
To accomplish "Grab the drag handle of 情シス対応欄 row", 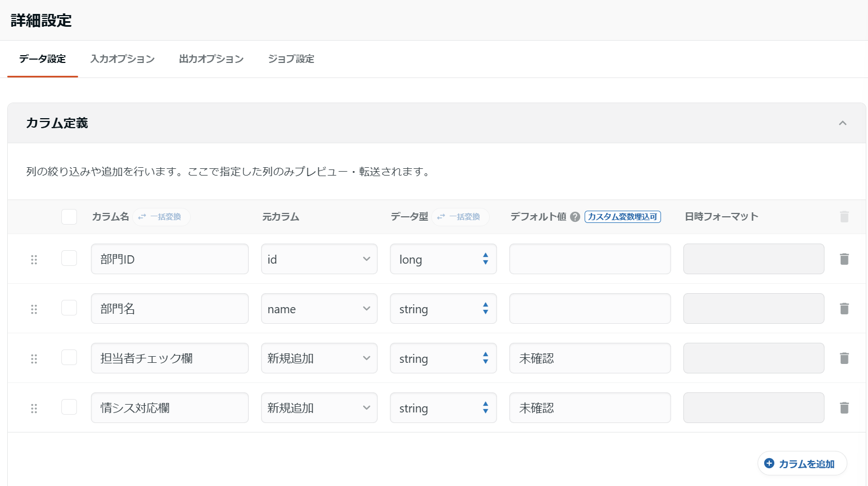I will click(34, 408).
